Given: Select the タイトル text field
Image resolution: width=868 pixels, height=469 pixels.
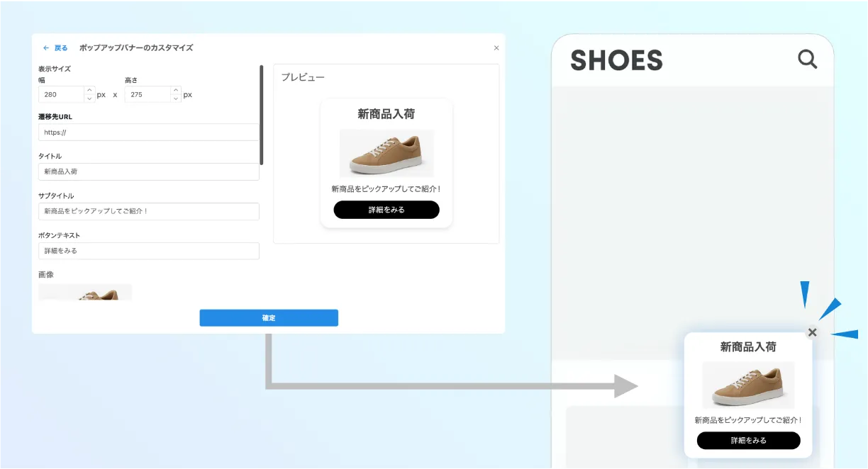Looking at the screenshot, I should pos(149,172).
